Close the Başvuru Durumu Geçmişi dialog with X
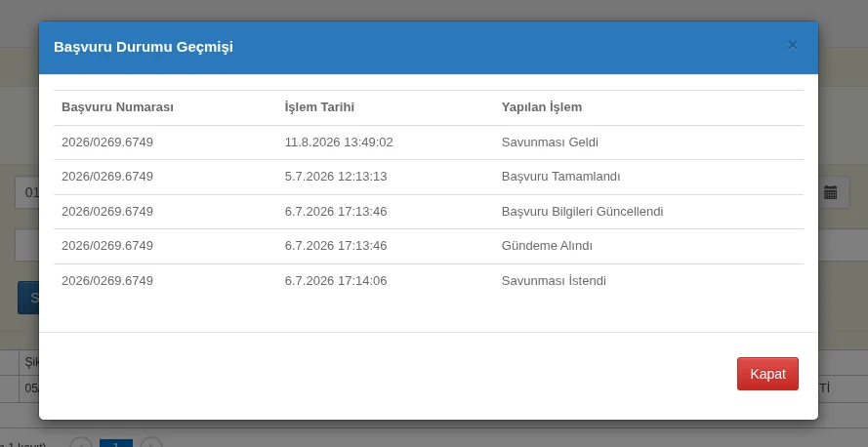Viewport: 868px width, 447px height. click(x=792, y=46)
